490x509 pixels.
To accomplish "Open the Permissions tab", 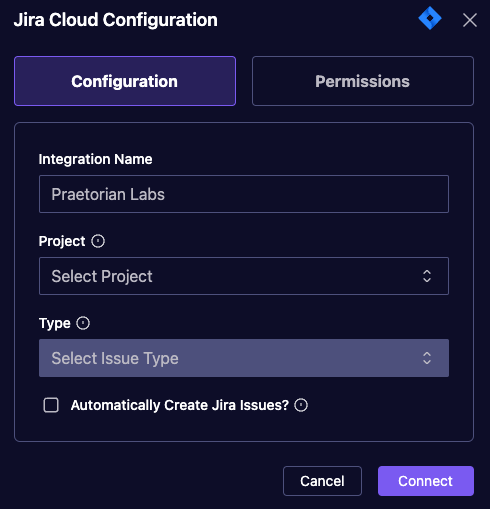I will 363,81.
